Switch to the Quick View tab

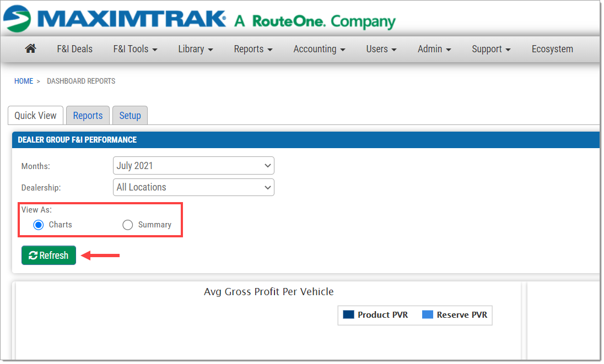(x=35, y=116)
